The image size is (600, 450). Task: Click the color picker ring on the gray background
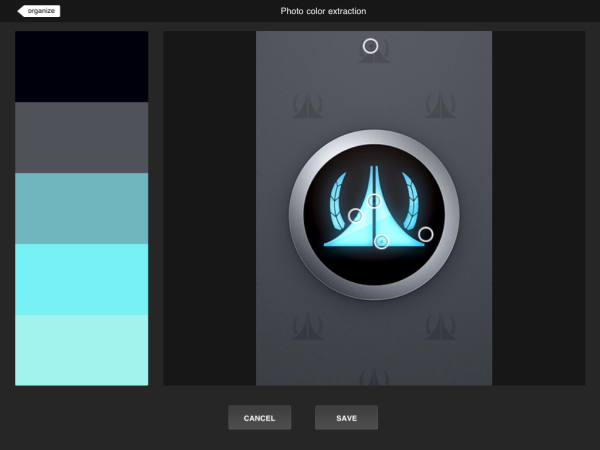click(x=370, y=46)
